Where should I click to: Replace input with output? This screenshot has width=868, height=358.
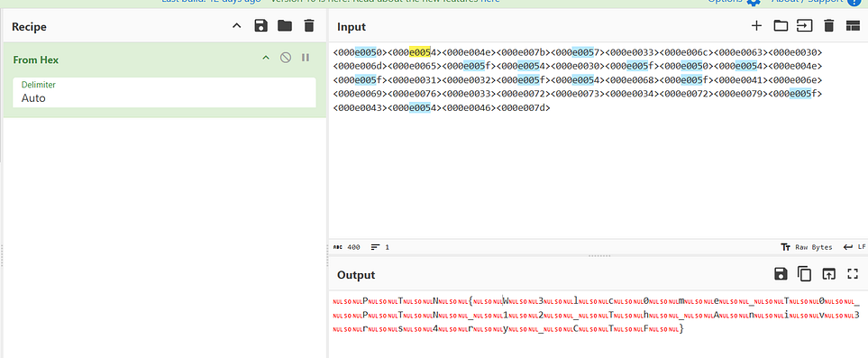tap(828, 274)
